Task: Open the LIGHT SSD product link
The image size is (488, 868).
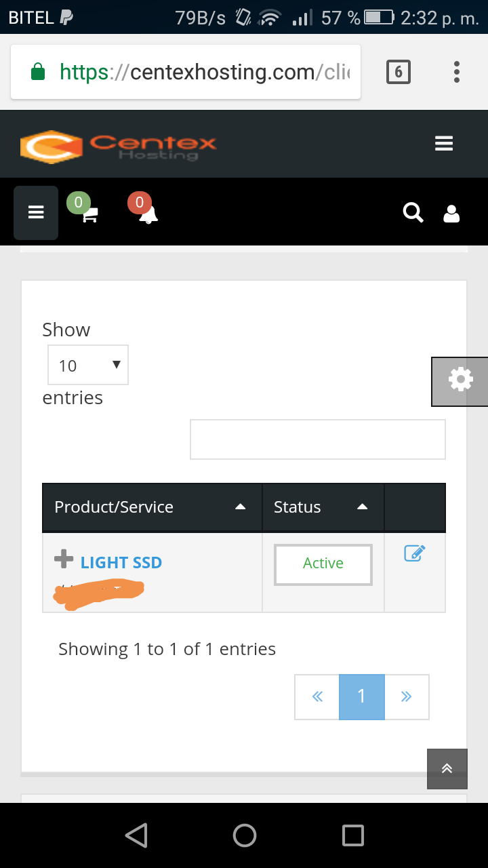Action: pos(121,562)
